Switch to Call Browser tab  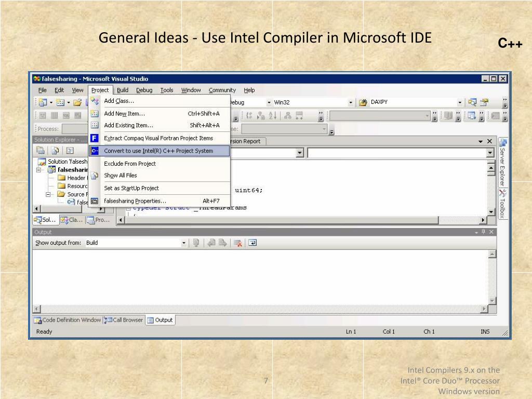[124, 320]
